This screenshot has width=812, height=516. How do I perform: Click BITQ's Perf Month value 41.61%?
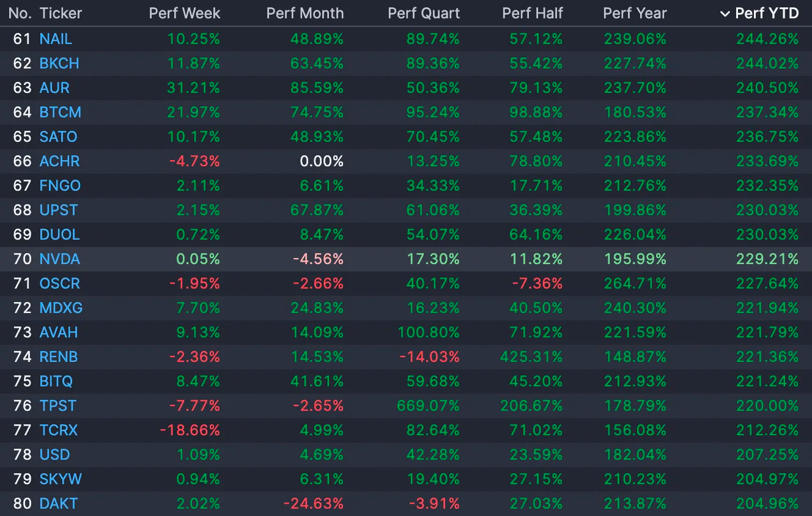point(317,381)
